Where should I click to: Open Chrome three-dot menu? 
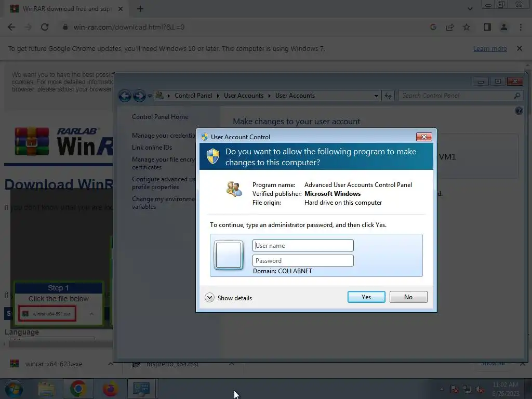click(521, 27)
